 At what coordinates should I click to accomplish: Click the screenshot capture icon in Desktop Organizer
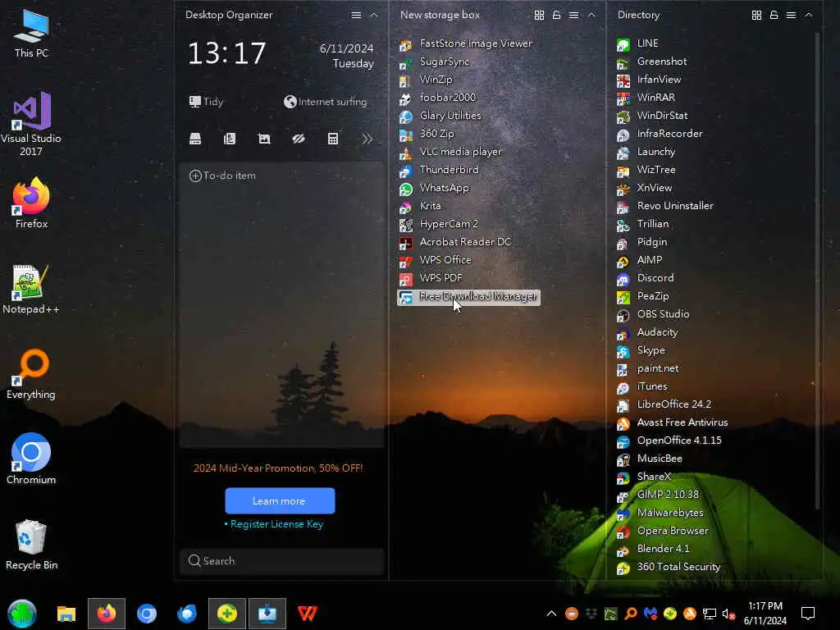pyautogui.click(x=264, y=139)
